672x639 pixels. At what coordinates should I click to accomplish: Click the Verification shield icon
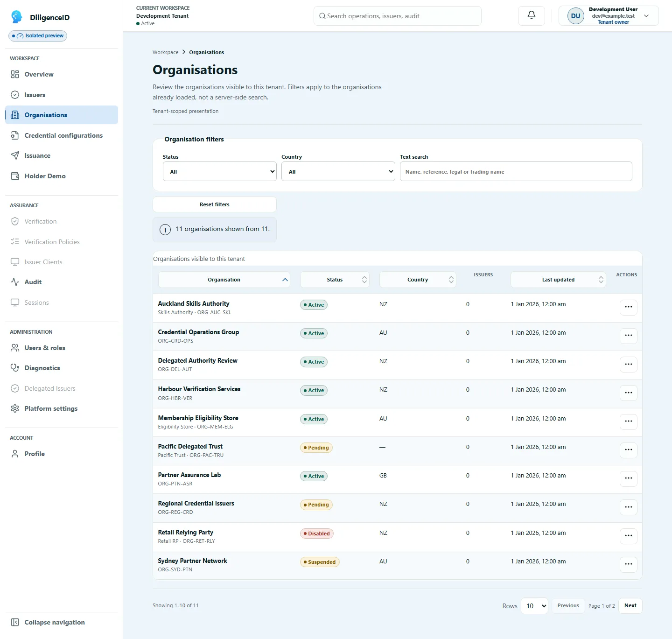15,221
